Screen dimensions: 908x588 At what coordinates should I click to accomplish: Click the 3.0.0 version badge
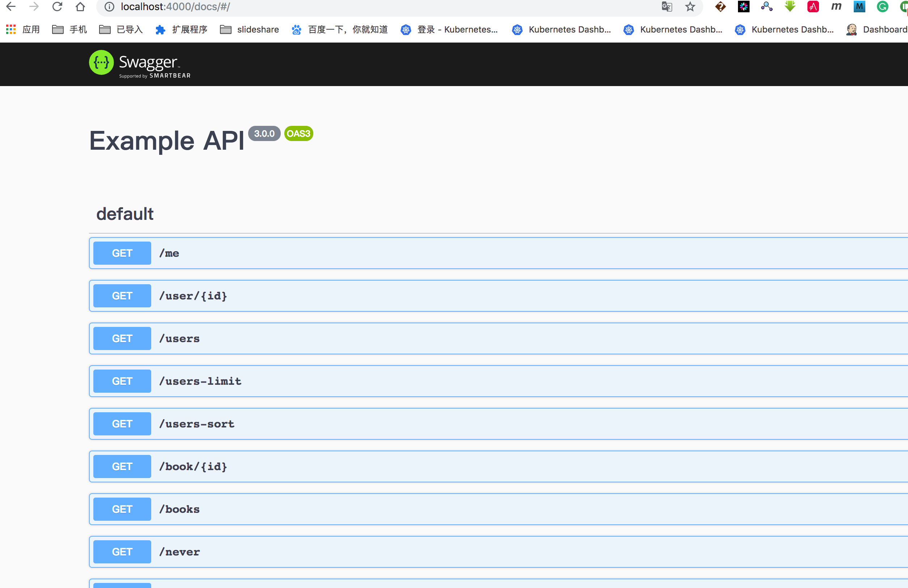(x=264, y=133)
